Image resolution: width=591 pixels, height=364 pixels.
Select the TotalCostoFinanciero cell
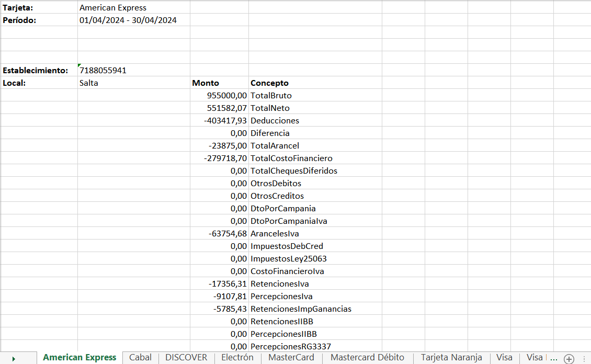[x=315, y=158]
